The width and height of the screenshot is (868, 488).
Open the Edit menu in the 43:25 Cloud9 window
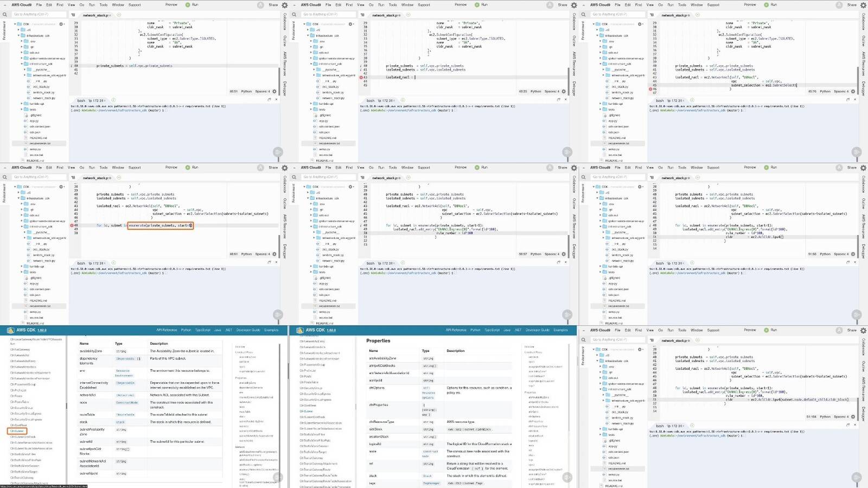pos(339,5)
